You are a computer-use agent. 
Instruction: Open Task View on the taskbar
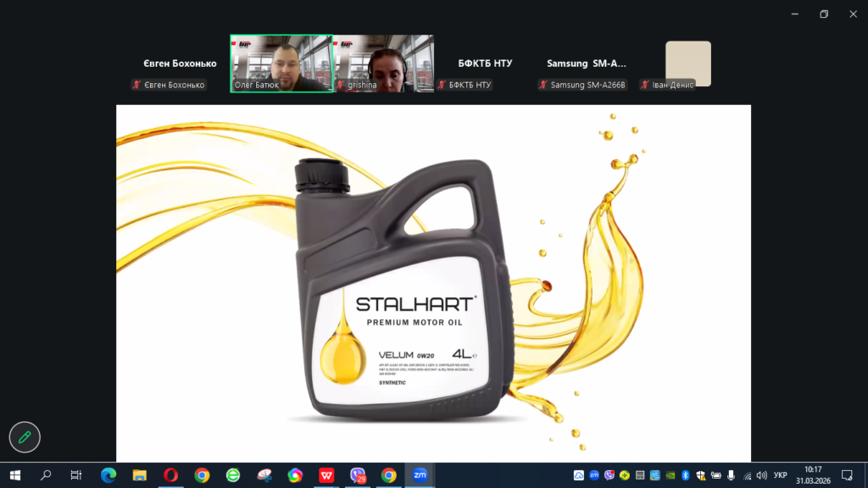(76, 475)
